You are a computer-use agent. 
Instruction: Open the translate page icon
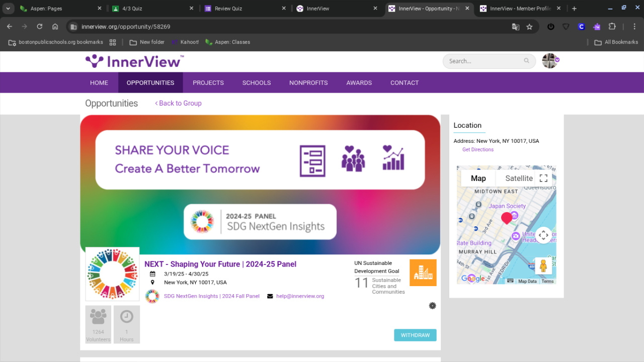(x=516, y=27)
